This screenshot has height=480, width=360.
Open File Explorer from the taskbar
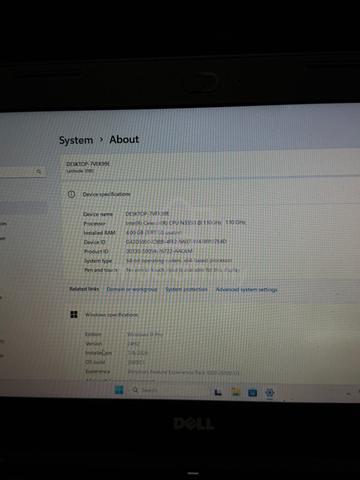pyautogui.click(x=236, y=392)
